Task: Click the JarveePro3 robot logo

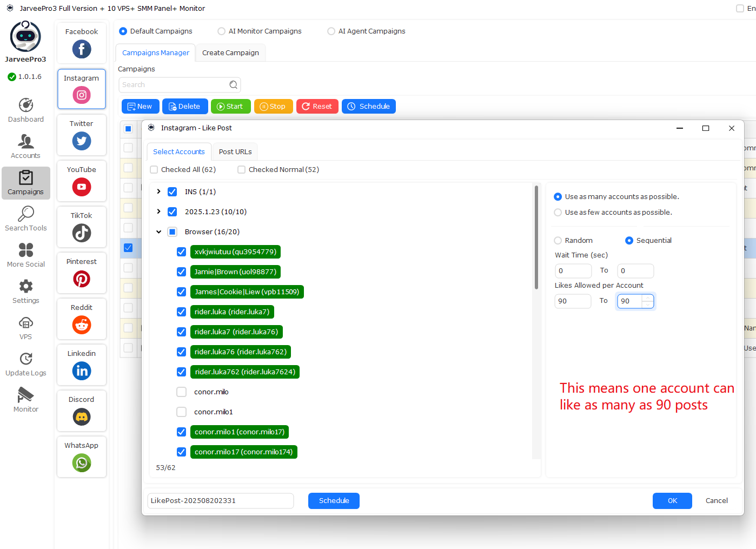Action: coord(25,36)
